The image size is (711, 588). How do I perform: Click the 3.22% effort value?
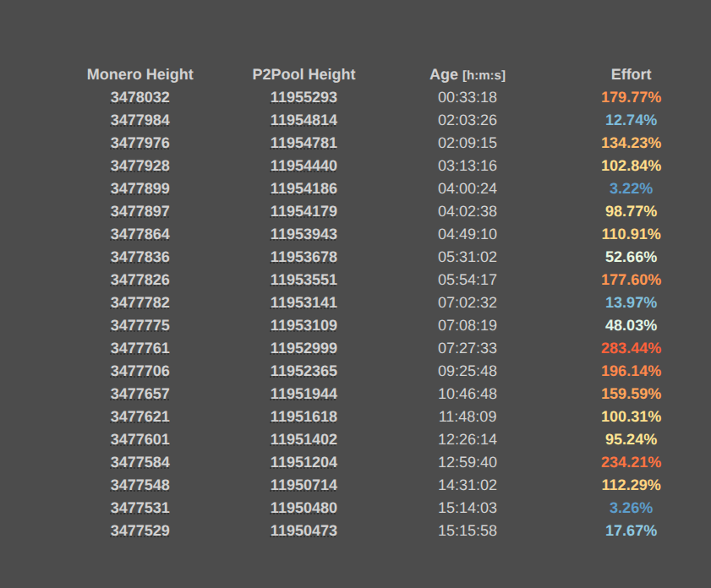click(632, 188)
